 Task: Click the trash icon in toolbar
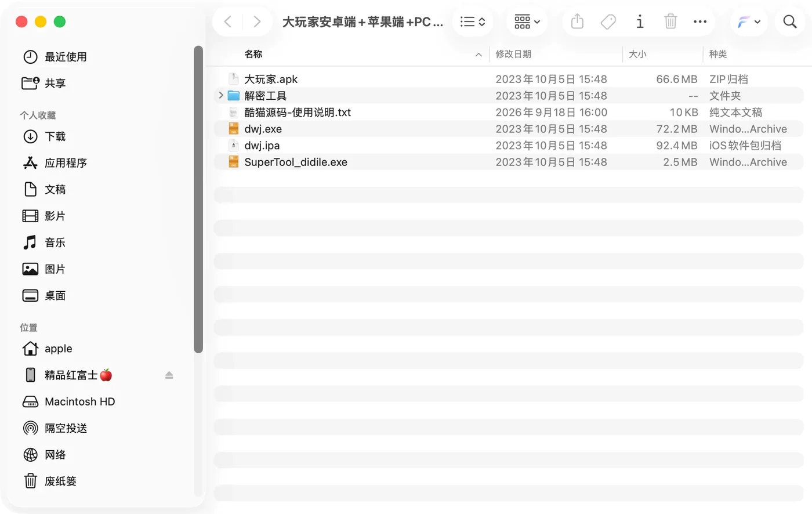(670, 22)
